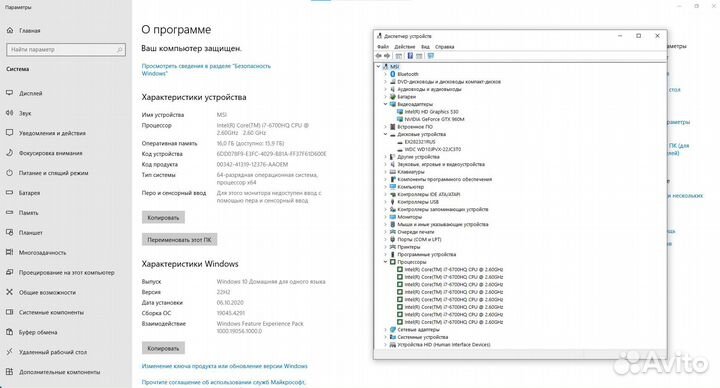Open the Действие menu in Device Manager
The width and height of the screenshot is (720, 388).
[405, 47]
